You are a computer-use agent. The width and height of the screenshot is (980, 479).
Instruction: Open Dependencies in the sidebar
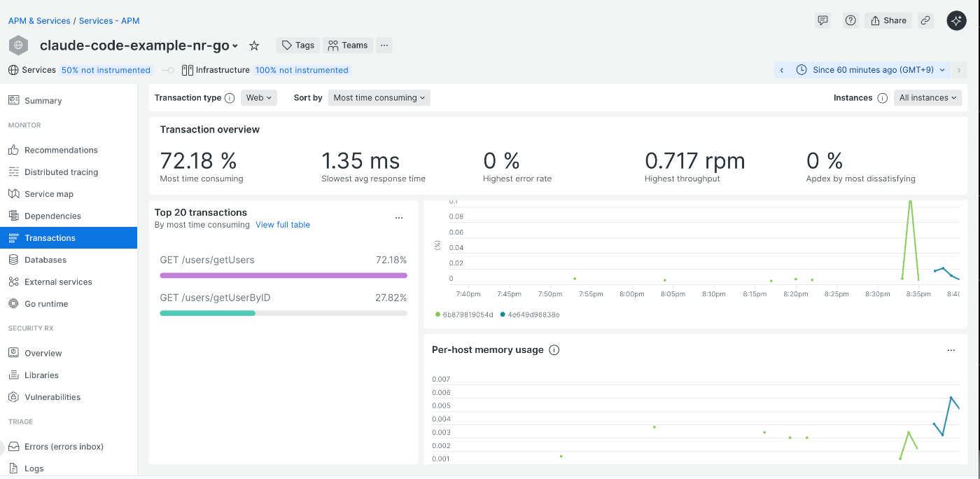69,216
